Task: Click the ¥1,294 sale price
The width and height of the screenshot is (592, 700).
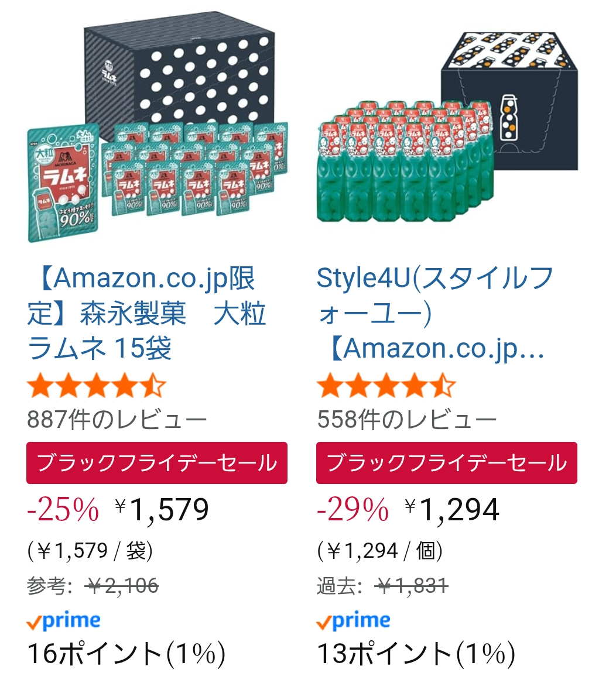Action: tap(453, 510)
